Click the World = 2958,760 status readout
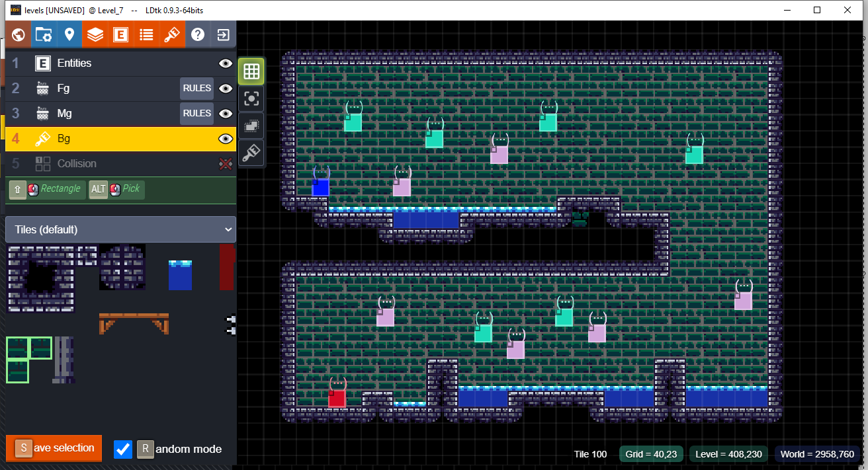Image resolution: width=868 pixels, height=470 pixels. 817,454
